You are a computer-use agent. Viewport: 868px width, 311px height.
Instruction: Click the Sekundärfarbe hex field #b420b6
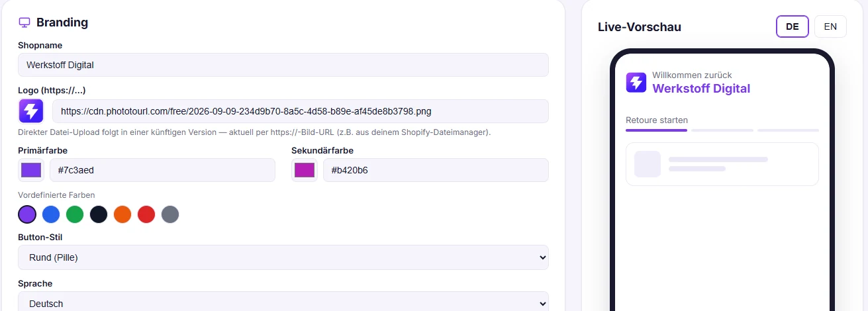[x=436, y=170]
